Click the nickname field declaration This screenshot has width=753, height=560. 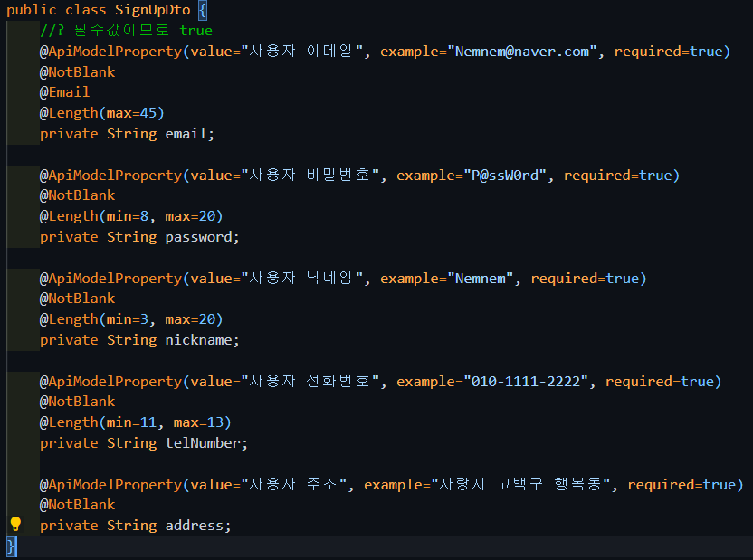coord(139,340)
